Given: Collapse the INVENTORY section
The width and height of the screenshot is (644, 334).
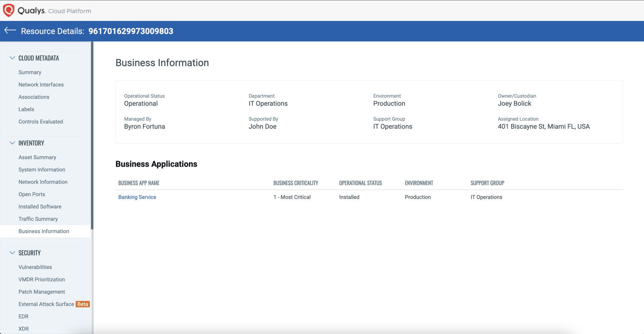Looking at the screenshot, I should click(x=12, y=142).
